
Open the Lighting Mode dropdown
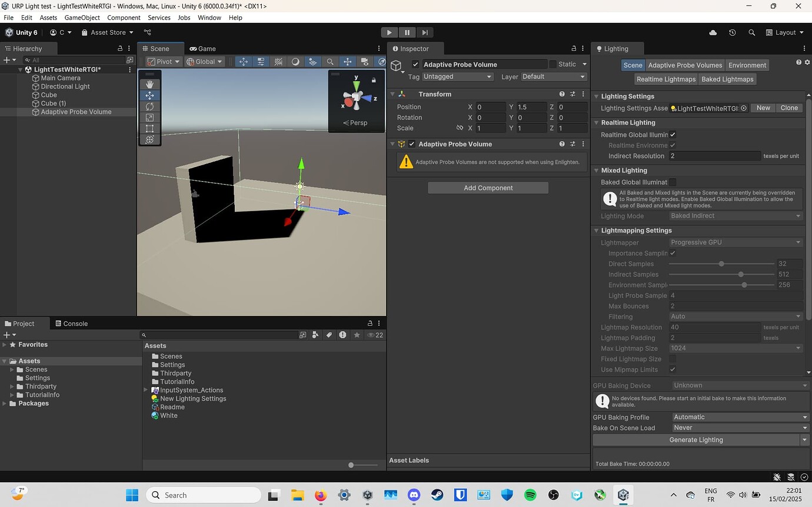[734, 216]
